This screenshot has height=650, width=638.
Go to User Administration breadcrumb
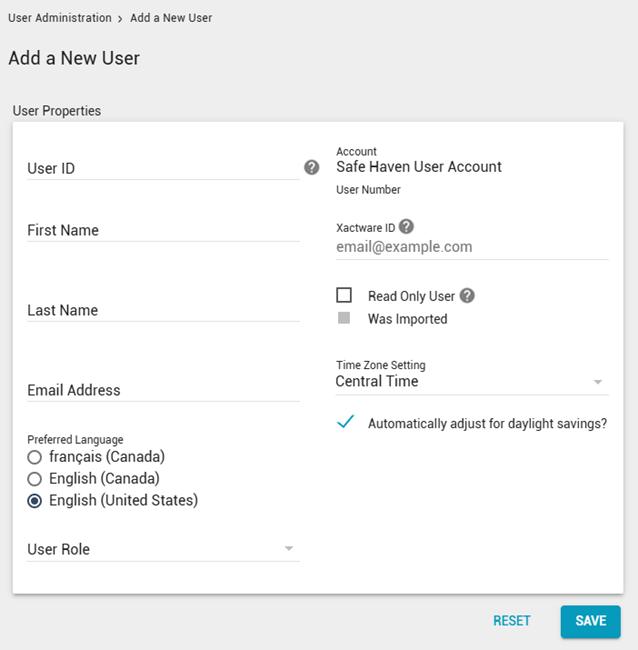pyautogui.click(x=60, y=18)
